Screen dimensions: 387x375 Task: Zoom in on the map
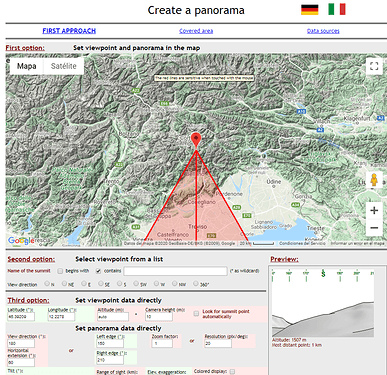point(374,210)
